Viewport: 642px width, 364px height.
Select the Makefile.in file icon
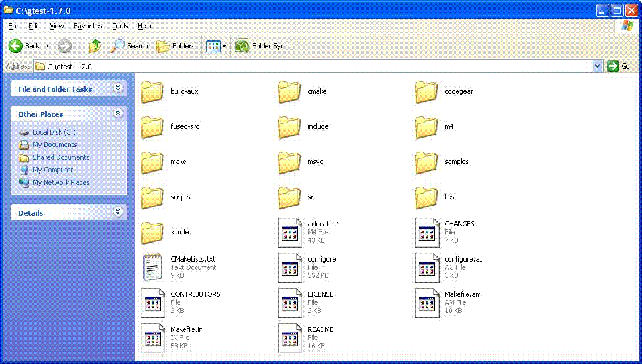153,338
